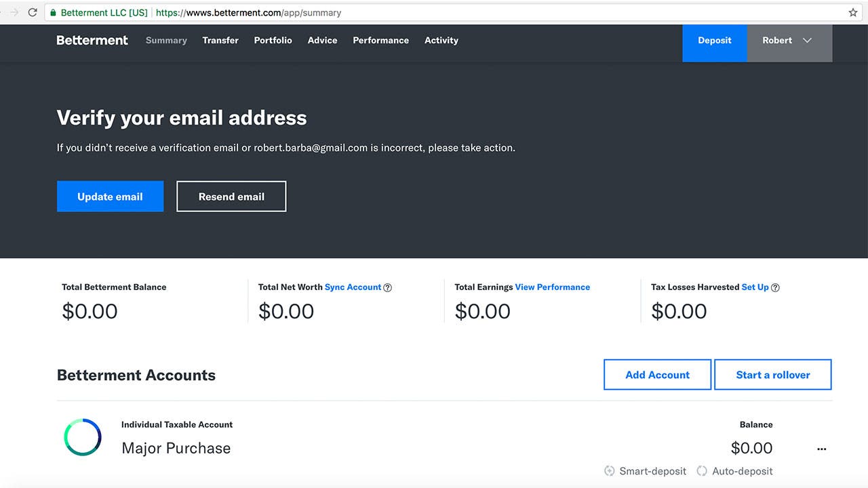Click the Major Purchase account name
Viewport: 868px width, 488px height.
pyautogui.click(x=176, y=448)
